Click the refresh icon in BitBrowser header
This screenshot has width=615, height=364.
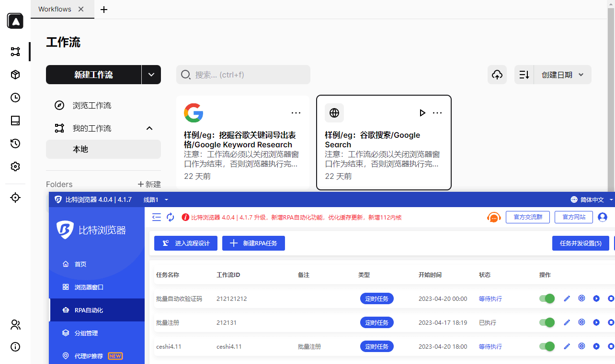171,217
